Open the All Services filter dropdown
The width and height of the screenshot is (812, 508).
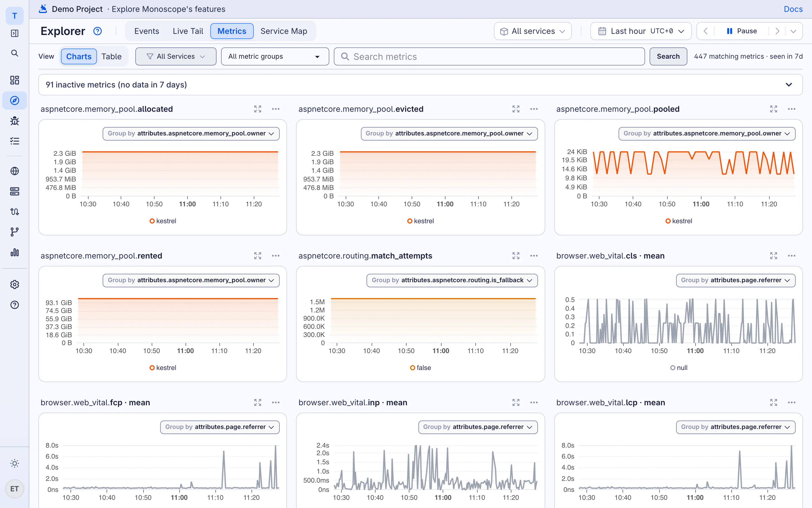click(x=175, y=56)
